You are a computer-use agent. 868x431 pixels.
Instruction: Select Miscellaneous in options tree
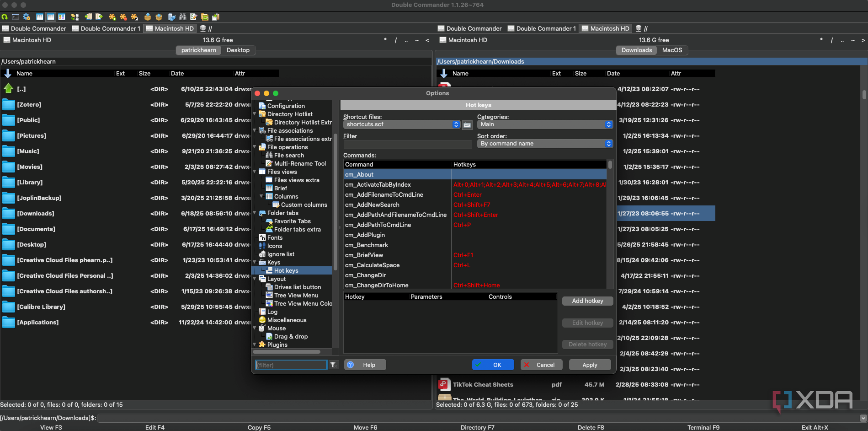[x=287, y=320]
